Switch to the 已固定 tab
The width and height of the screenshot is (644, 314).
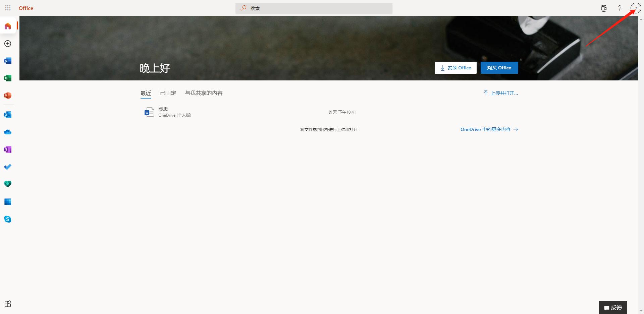tap(168, 93)
